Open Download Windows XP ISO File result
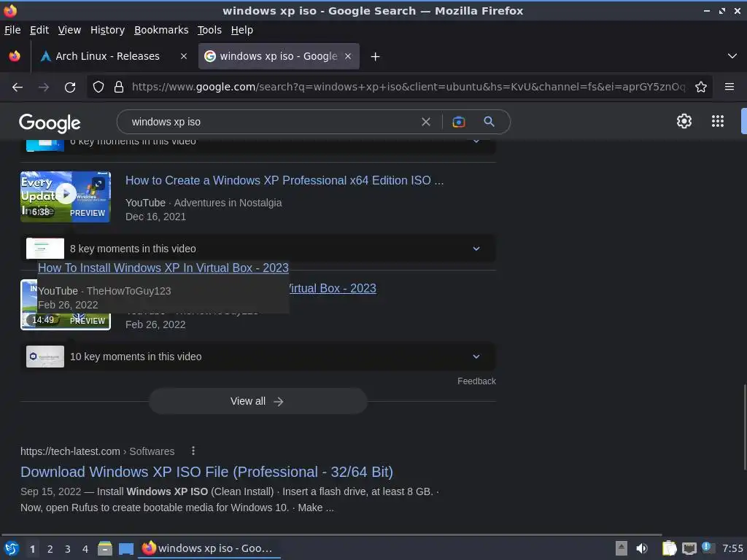This screenshot has width=747, height=560. coord(206,472)
